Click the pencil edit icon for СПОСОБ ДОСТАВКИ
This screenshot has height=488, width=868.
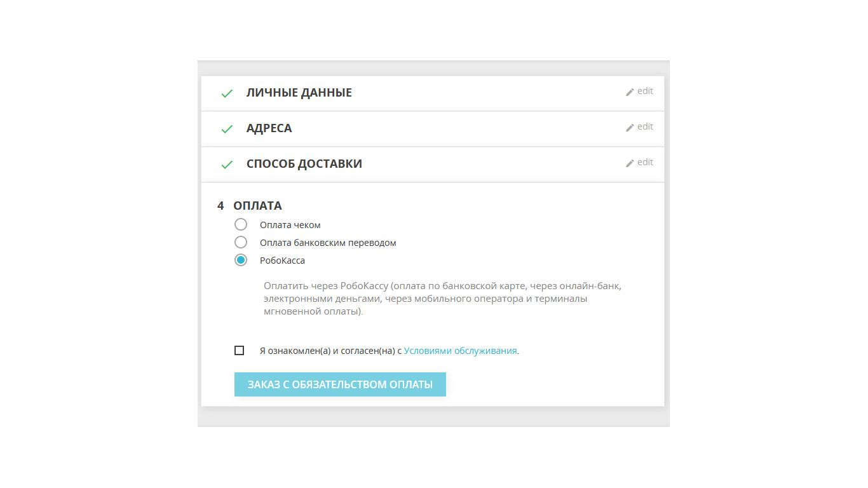tap(630, 163)
